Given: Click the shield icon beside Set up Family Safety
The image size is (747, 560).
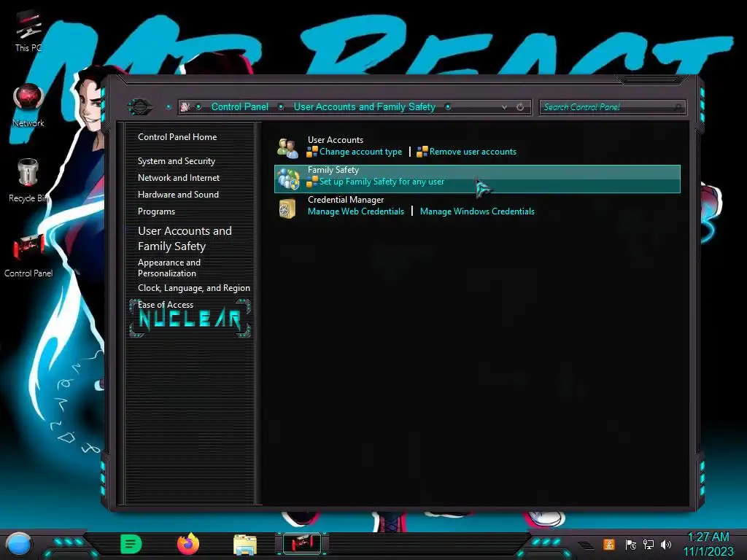Looking at the screenshot, I should (312, 182).
